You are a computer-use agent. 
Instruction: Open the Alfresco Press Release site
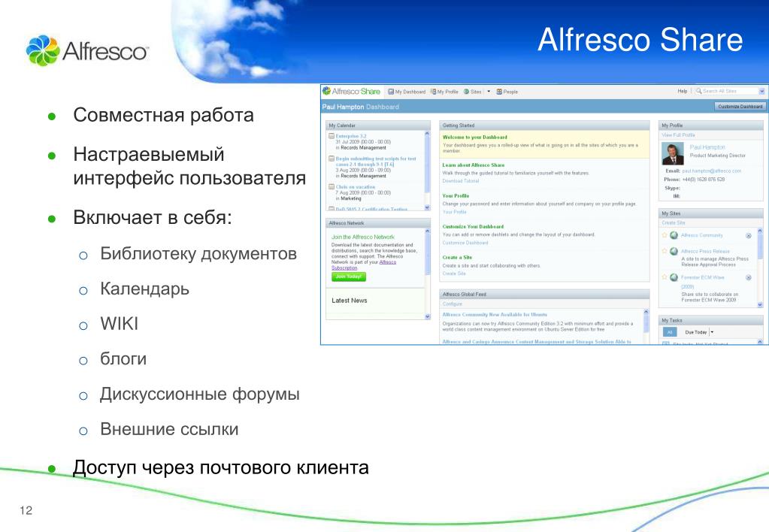tap(705, 251)
